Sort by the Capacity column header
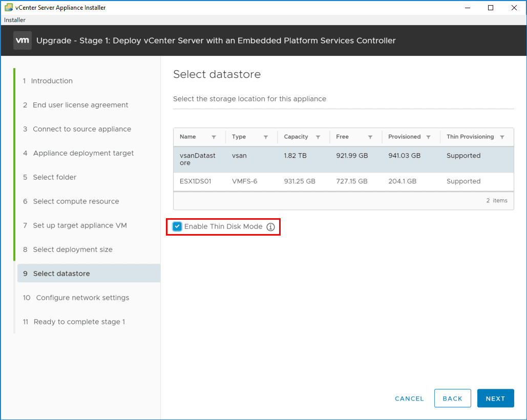The height and width of the screenshot is (420, 527). [296, 137]
